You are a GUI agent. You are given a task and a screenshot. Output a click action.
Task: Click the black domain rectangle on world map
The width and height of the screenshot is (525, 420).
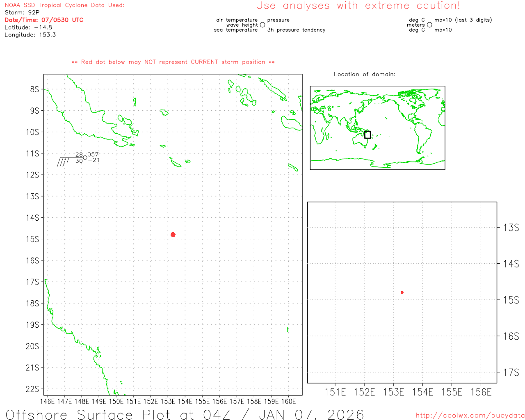click(x=367, y=135)
